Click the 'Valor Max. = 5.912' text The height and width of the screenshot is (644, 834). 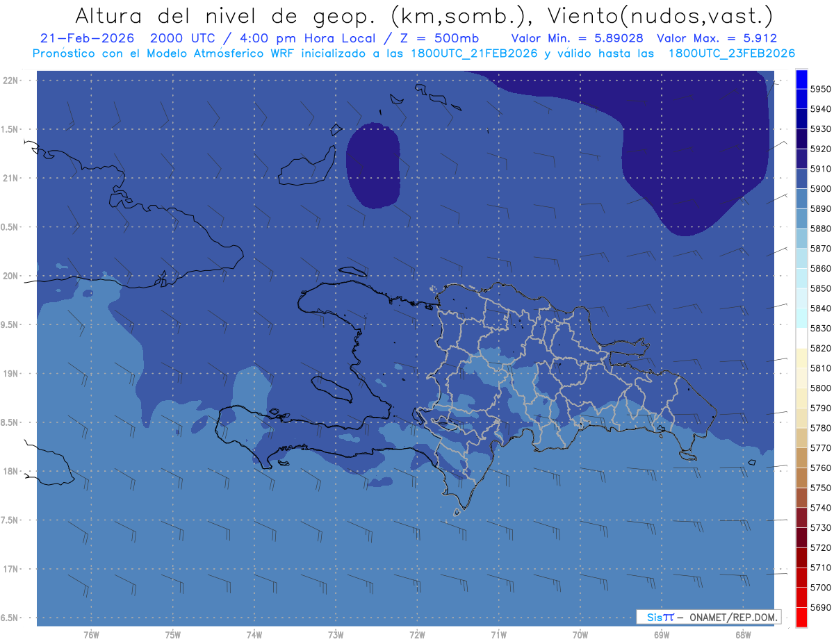[717, 38]
